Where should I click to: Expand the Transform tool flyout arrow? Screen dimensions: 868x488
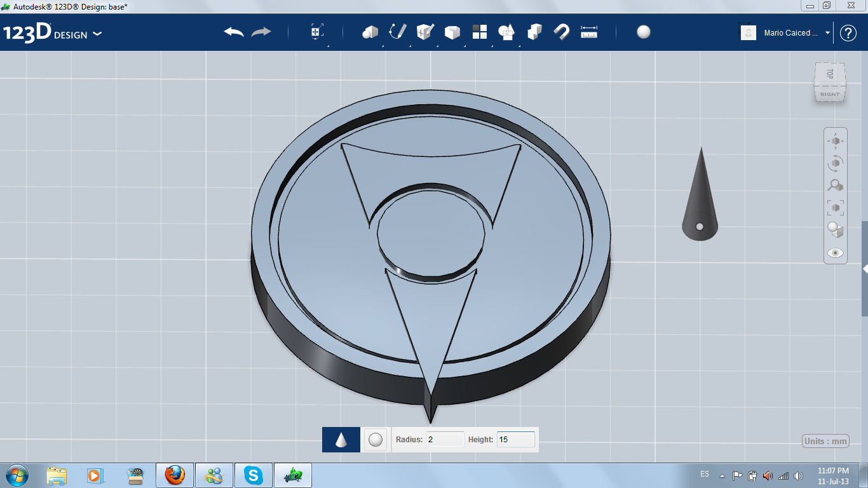[x=328, y=46]
